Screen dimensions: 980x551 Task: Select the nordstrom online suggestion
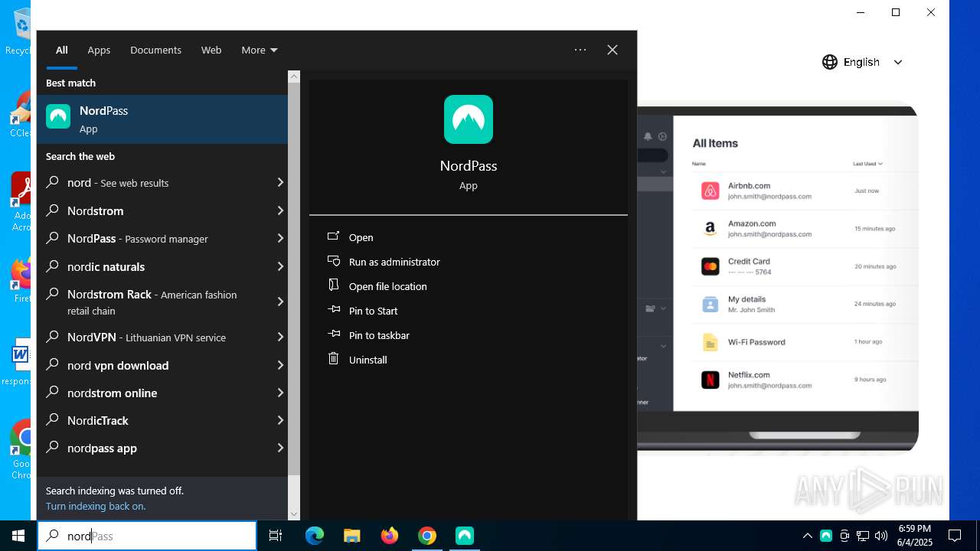pos(162,393)
